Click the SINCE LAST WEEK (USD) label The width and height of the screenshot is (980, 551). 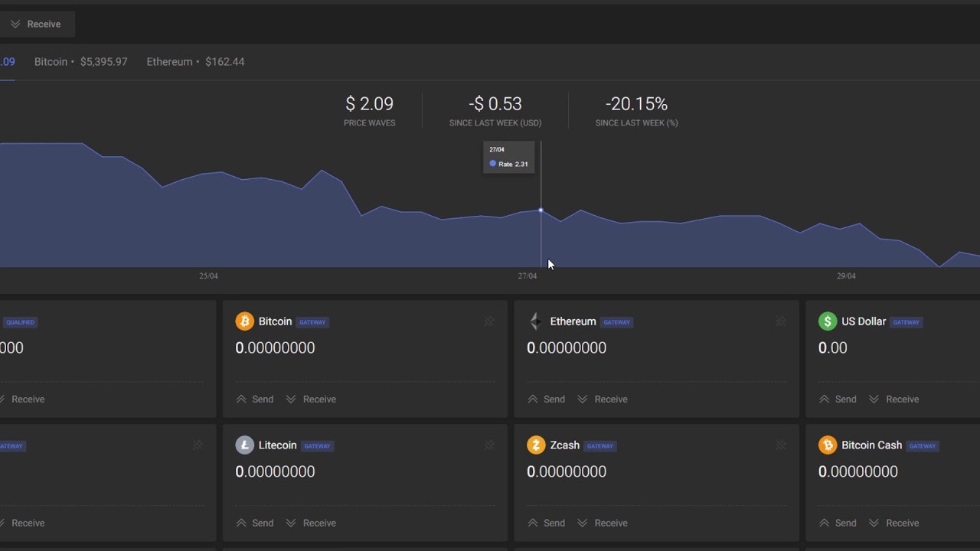coord(495,123)
